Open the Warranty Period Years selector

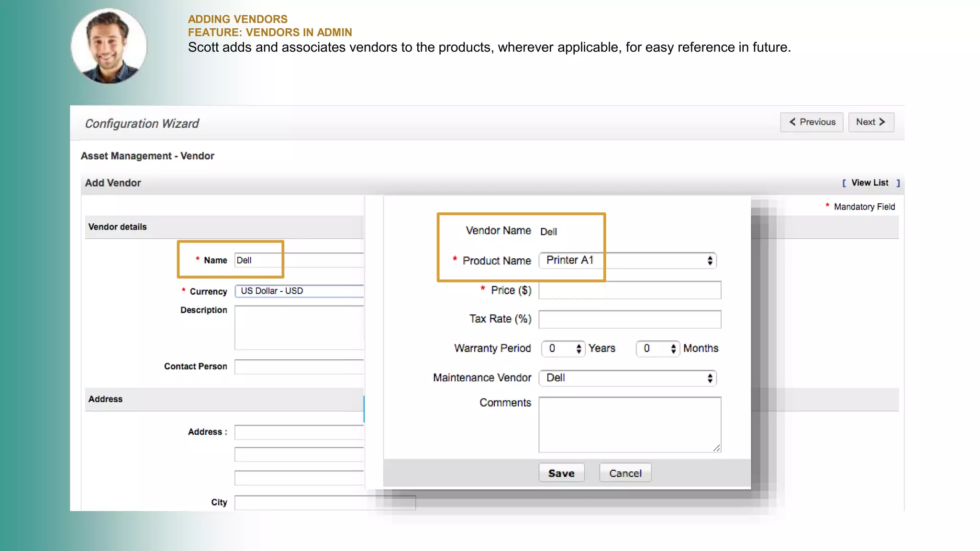pyautogui.click(x=563, y=349)
